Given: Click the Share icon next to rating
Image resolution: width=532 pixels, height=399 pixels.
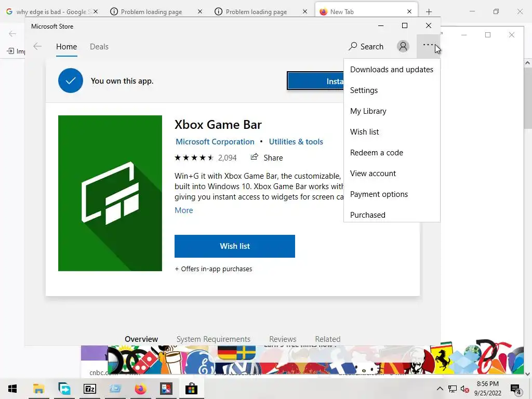Looking at the screenshot, I should (x=254, y=157).
